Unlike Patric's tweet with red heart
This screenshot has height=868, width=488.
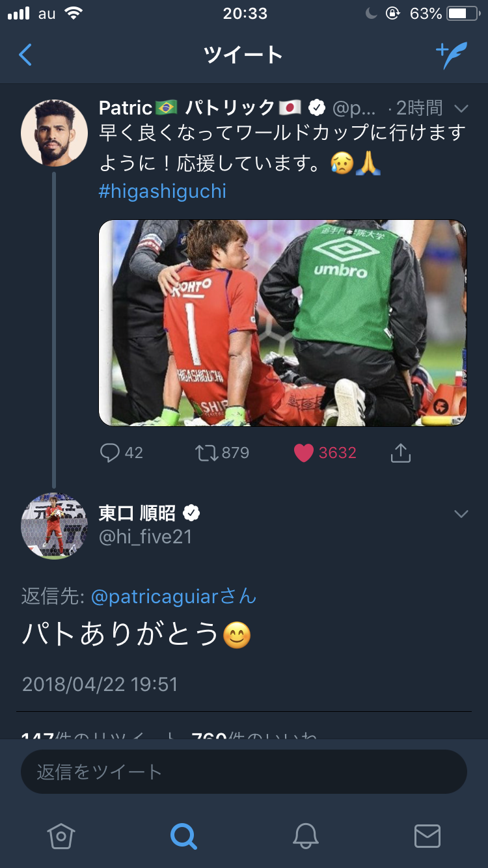304,453
